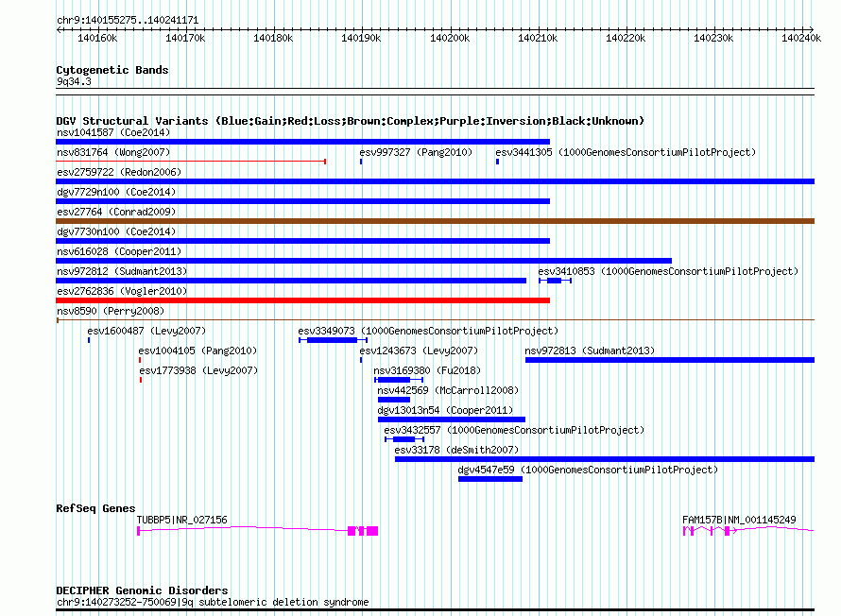The width and height of the screenshot is (841, 616).
Task: Click the nsv972813 (Sudmant2013) blue bar
Action: [670, 360]
